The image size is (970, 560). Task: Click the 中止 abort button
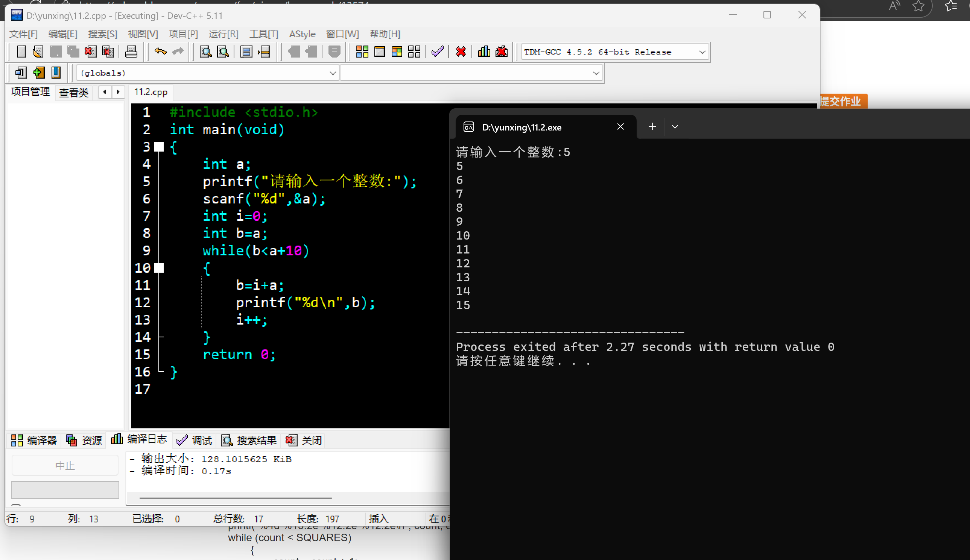pos(65,465)
